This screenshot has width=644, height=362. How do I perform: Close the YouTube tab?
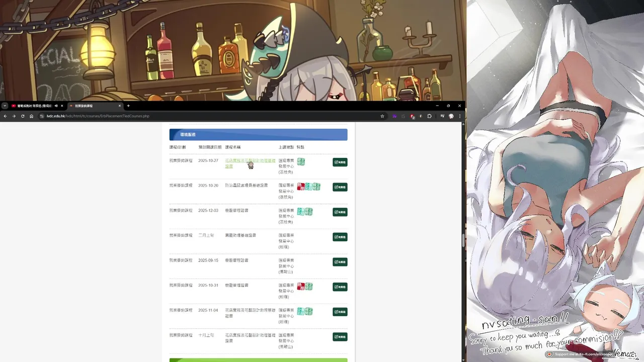point(62,106)
